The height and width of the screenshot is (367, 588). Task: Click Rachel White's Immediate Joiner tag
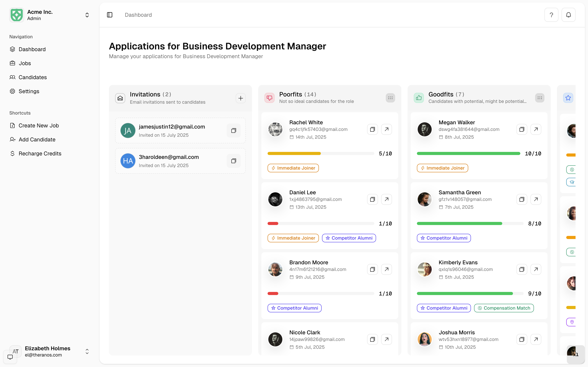pos(293,168)
